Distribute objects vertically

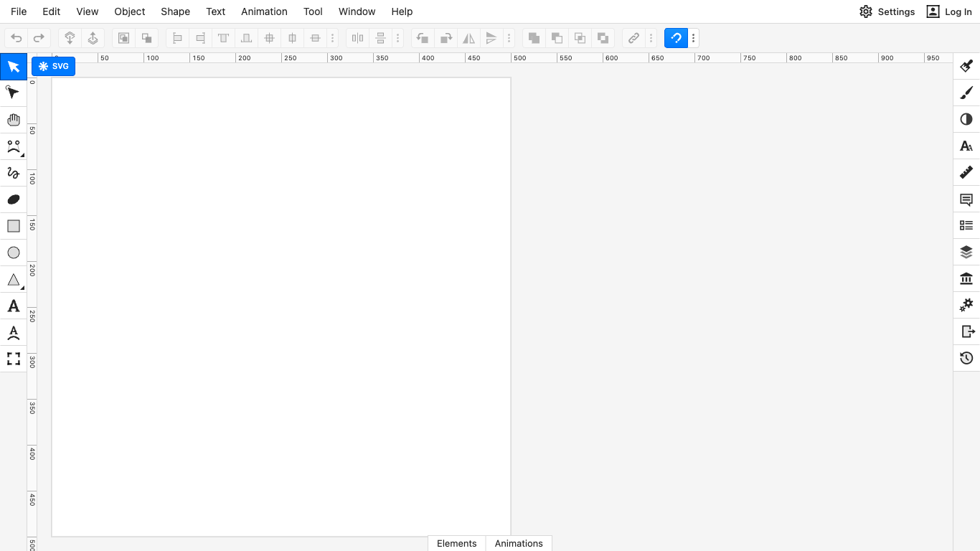pos(380,38)
